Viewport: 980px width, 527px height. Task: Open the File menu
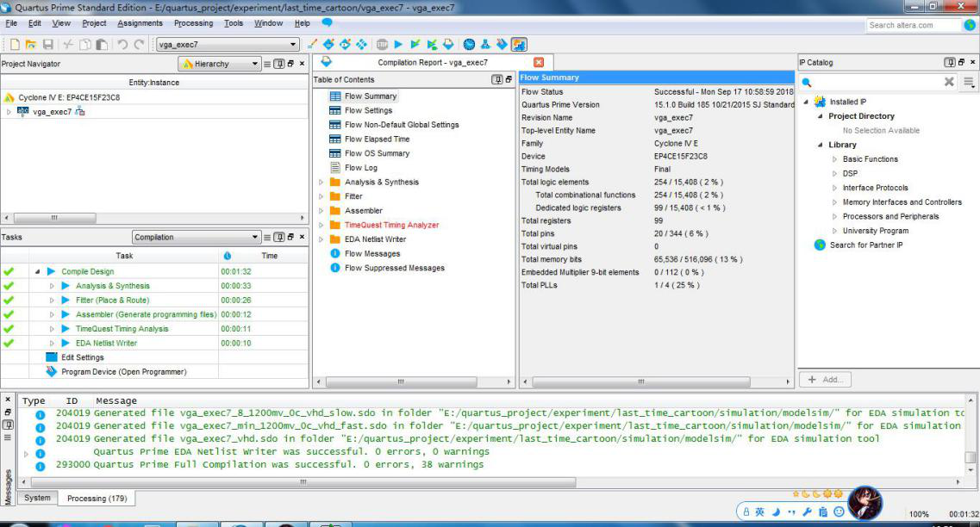[11, 23]
